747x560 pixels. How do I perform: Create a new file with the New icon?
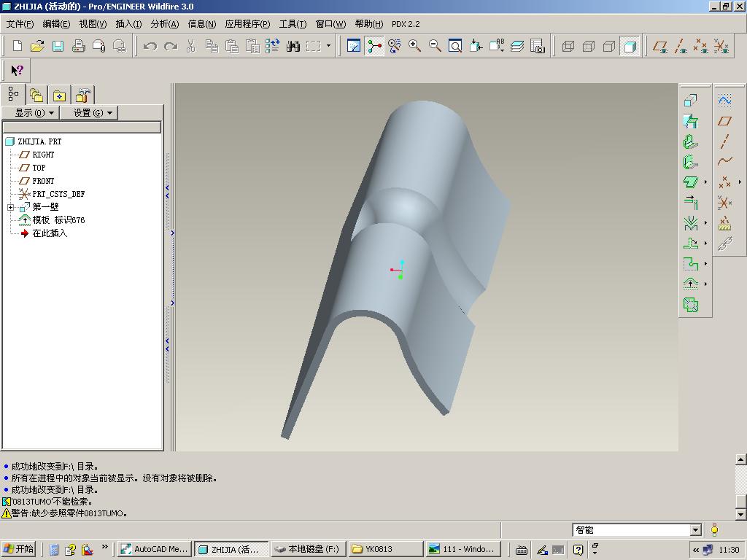point(18,46)
